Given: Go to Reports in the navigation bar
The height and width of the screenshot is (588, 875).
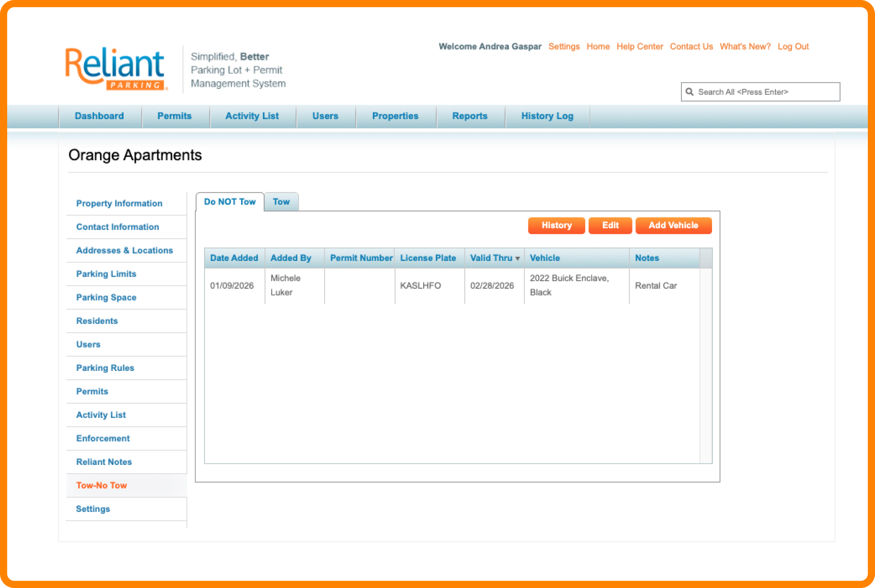Looking at the screenshot, I should coord(469,116).
